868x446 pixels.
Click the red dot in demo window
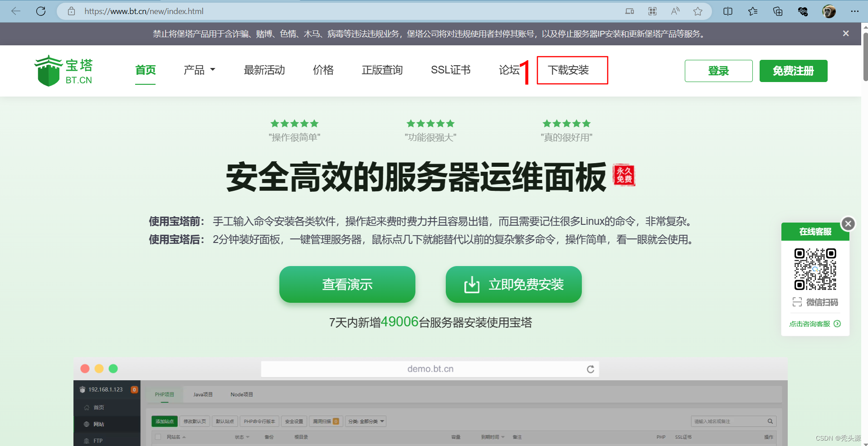[85, 368]
